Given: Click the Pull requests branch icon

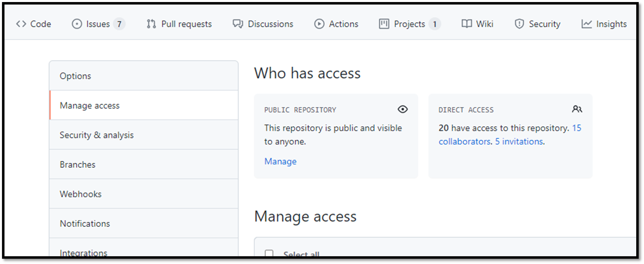Looking at the screenshot, I should (x=151, y=24).
